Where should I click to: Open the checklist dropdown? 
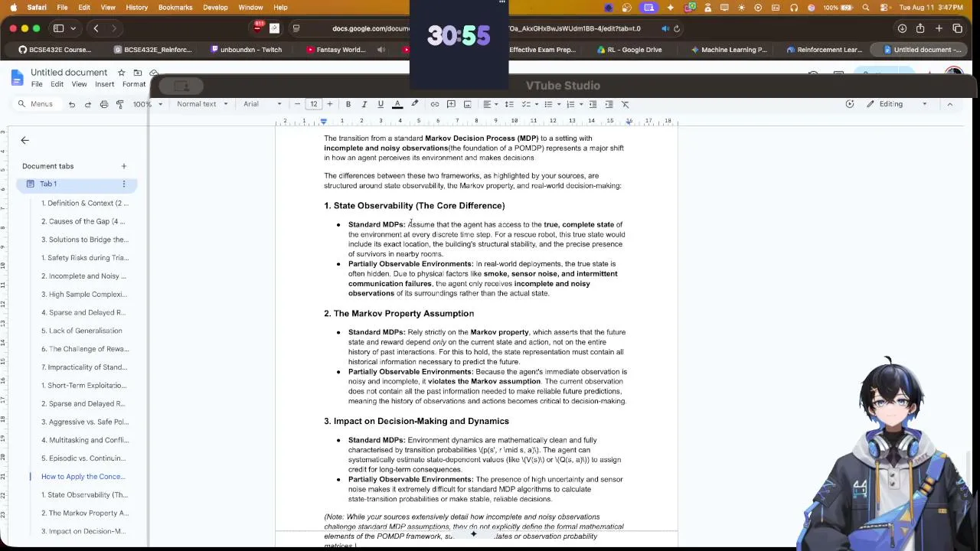[528, 104]
